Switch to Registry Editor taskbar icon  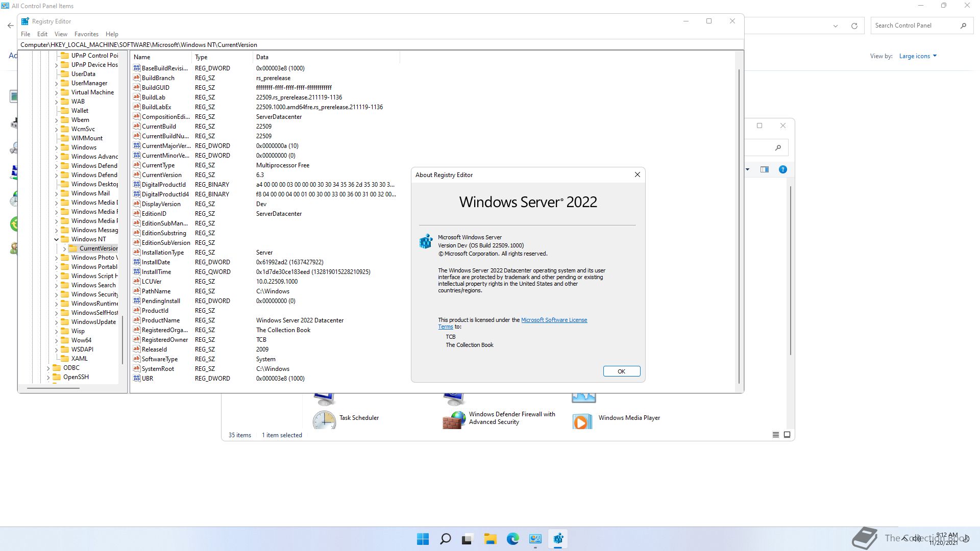click(x=558, y=539)
